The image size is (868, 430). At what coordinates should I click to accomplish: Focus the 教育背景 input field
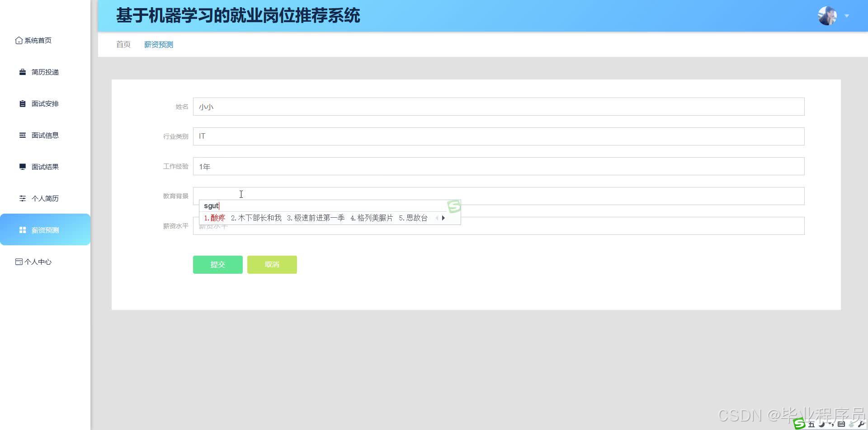point(499,196)
